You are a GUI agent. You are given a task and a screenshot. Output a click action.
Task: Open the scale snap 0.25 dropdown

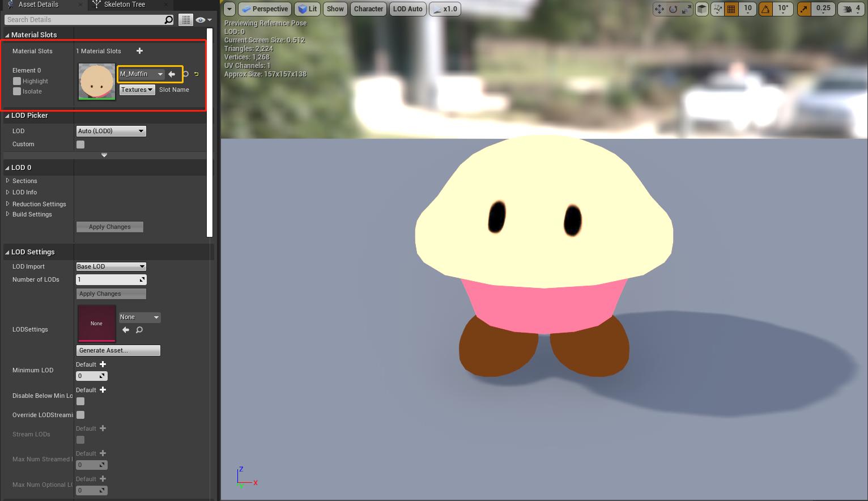(x=823, y=9)
